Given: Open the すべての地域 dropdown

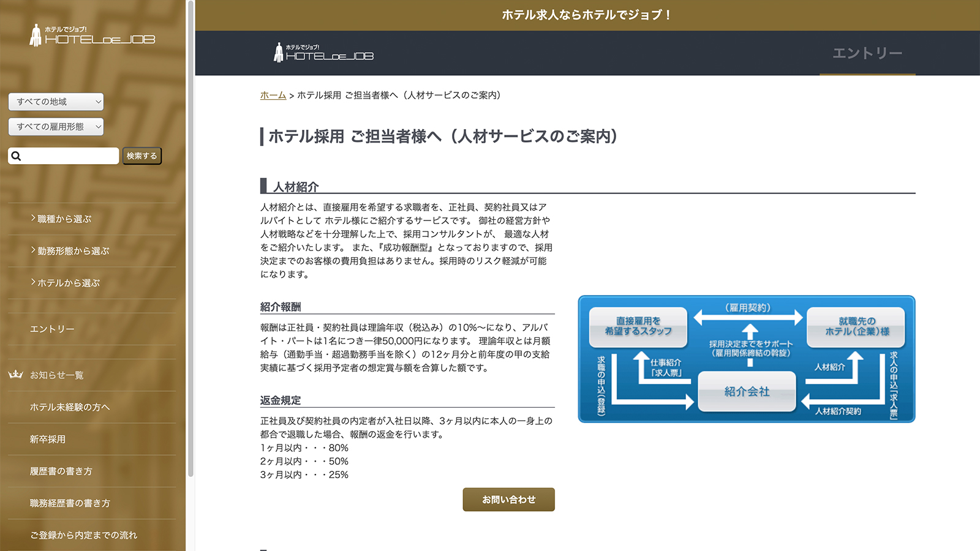Looking at the screenshot, I should click(x=55, y=102).
